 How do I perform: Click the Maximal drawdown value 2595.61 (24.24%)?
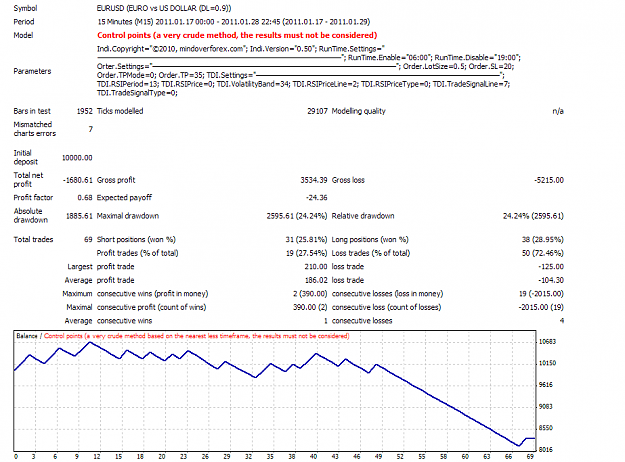click(x=297, y=216)
